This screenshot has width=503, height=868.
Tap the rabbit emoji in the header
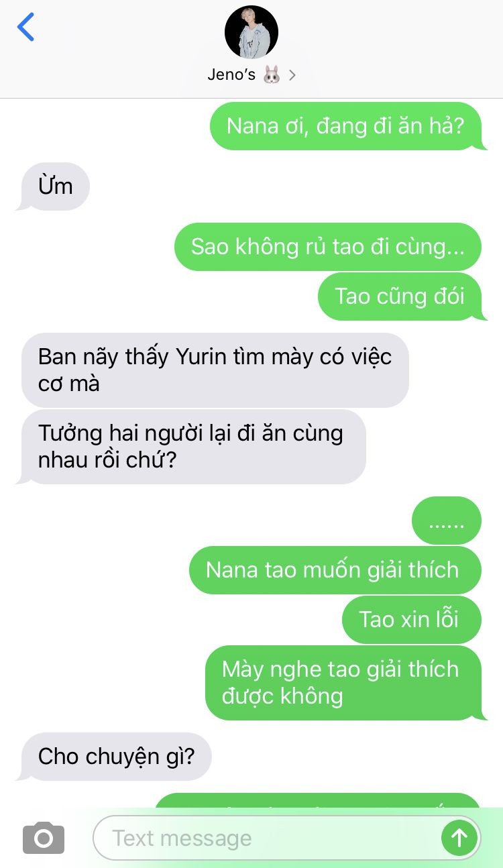pos(272,74)
